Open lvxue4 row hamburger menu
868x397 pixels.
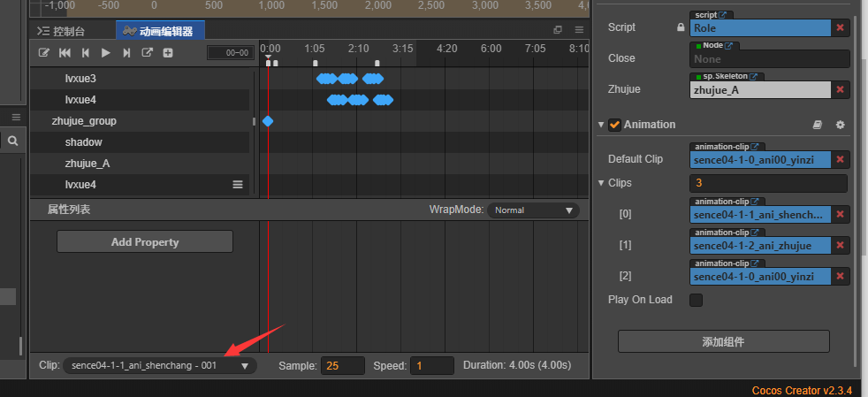(237, 185)
